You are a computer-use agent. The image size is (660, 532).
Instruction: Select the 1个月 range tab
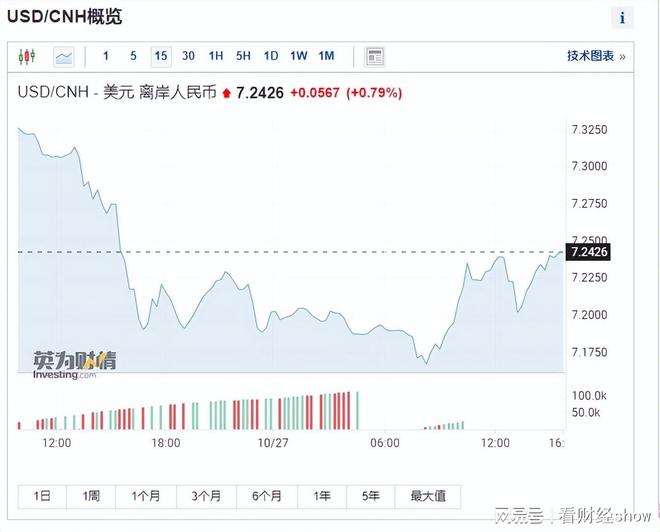point(146,497)
